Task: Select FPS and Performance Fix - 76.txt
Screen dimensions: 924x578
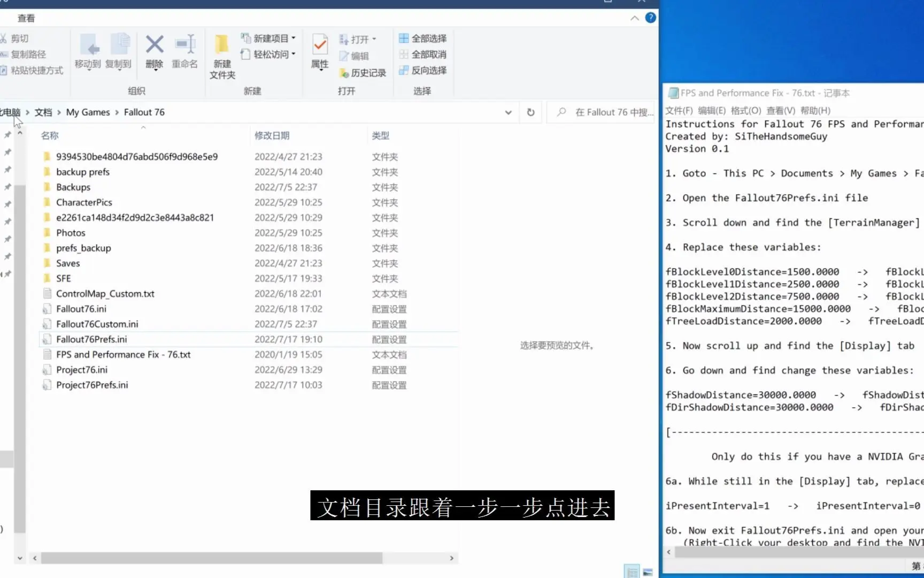Action: [x=123, y=354]
